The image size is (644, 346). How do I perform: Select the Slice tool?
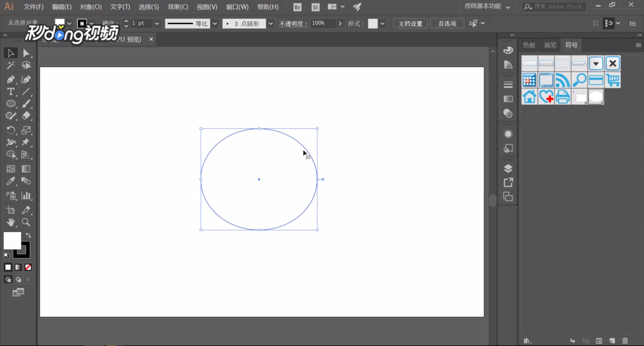(x=26, y=210)
